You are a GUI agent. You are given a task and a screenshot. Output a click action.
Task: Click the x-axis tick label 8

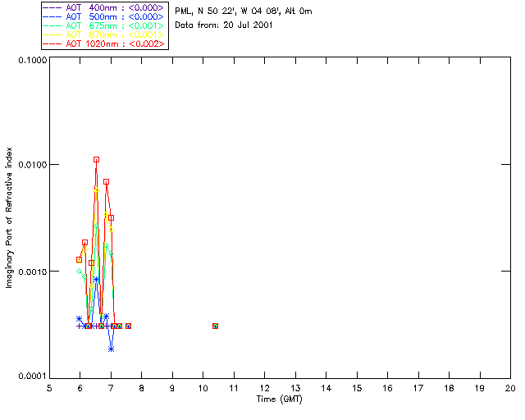(x=142, y=388)
